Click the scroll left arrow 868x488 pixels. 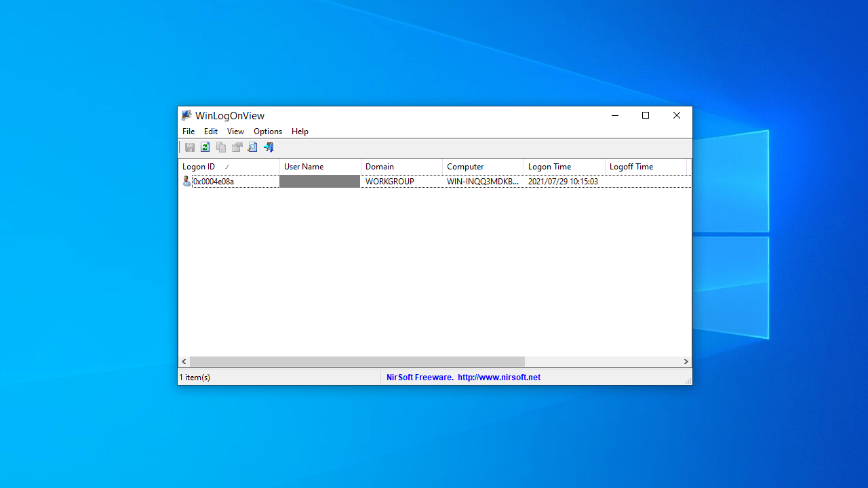point(184,362)
